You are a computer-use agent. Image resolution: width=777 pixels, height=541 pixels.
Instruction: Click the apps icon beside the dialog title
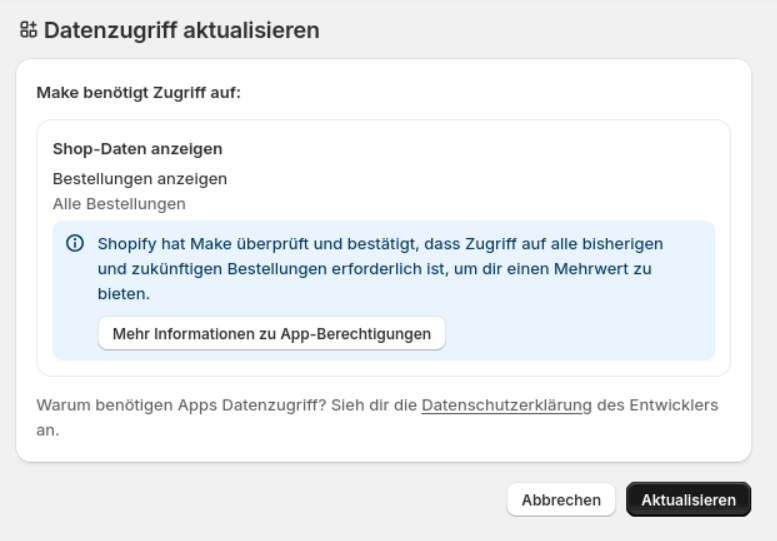pos(28,30)
